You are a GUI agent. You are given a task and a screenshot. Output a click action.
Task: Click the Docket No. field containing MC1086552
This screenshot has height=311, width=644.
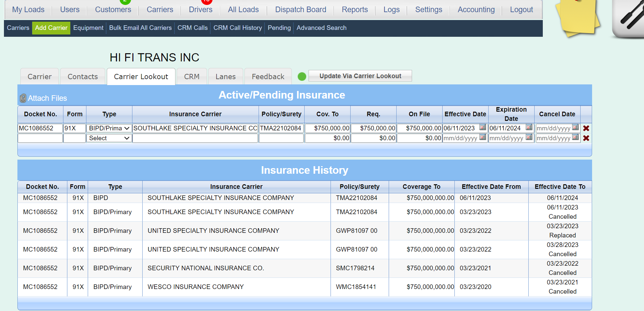[40, 128]
